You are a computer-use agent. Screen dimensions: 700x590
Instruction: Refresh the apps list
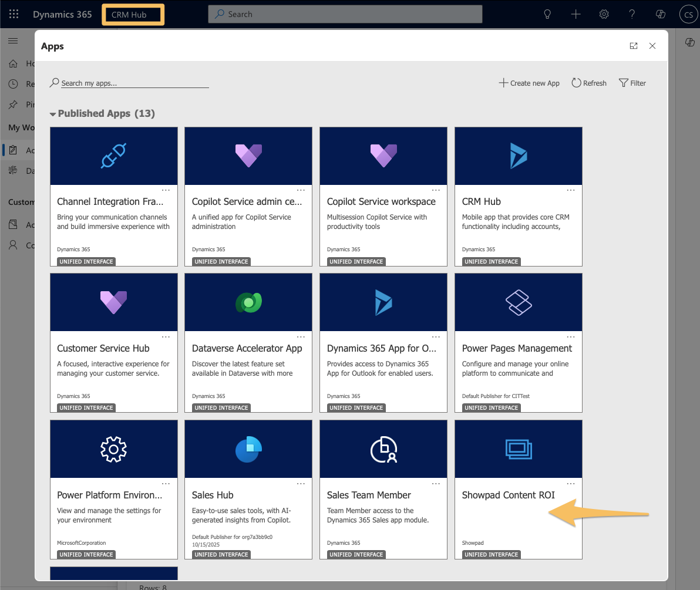pos(589,83)
